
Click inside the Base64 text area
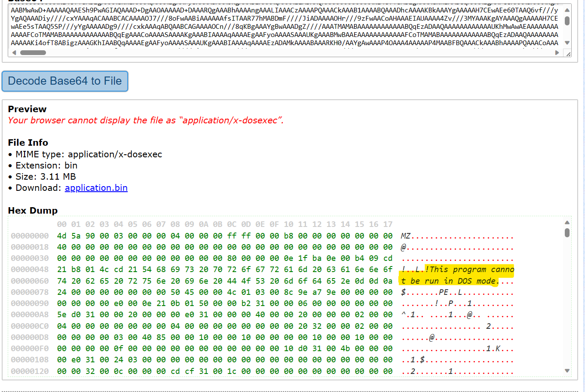click(284, 27)
